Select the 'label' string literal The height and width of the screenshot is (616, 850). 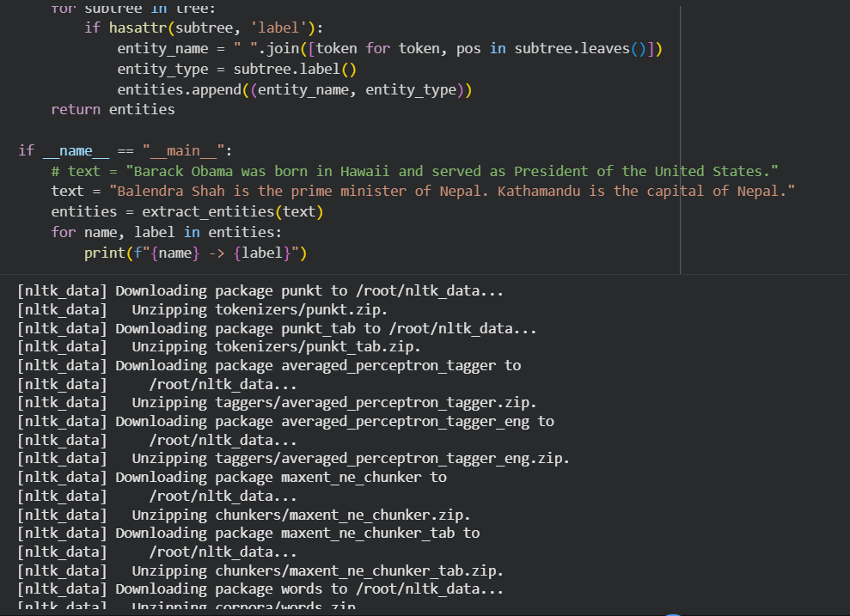(278, 28)
